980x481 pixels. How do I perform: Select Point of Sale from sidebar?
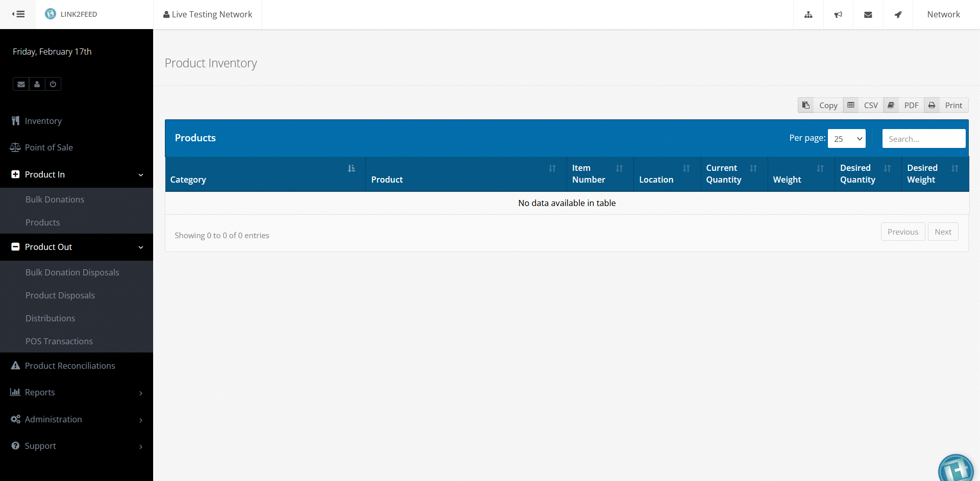coord(48,147)
